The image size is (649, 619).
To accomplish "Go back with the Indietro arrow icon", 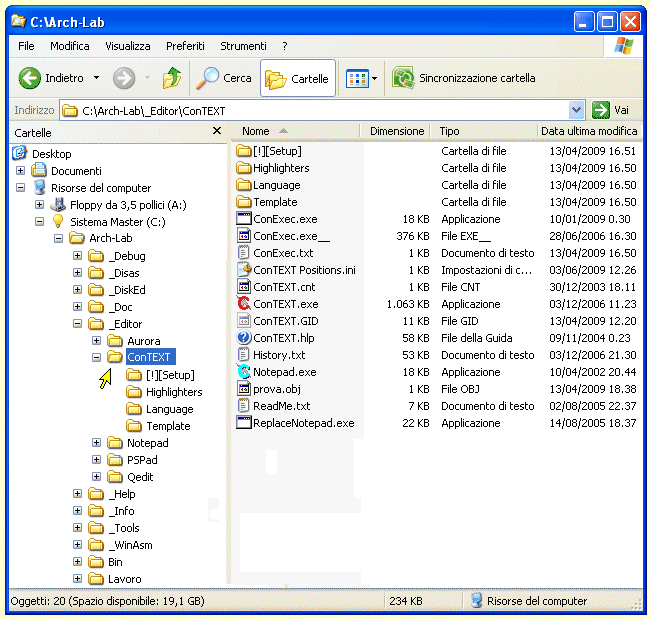I will (x=29, y=78).
